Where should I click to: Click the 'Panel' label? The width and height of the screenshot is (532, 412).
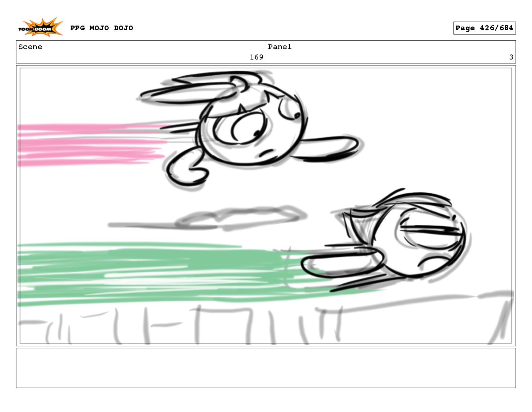[x=280, y=47]
